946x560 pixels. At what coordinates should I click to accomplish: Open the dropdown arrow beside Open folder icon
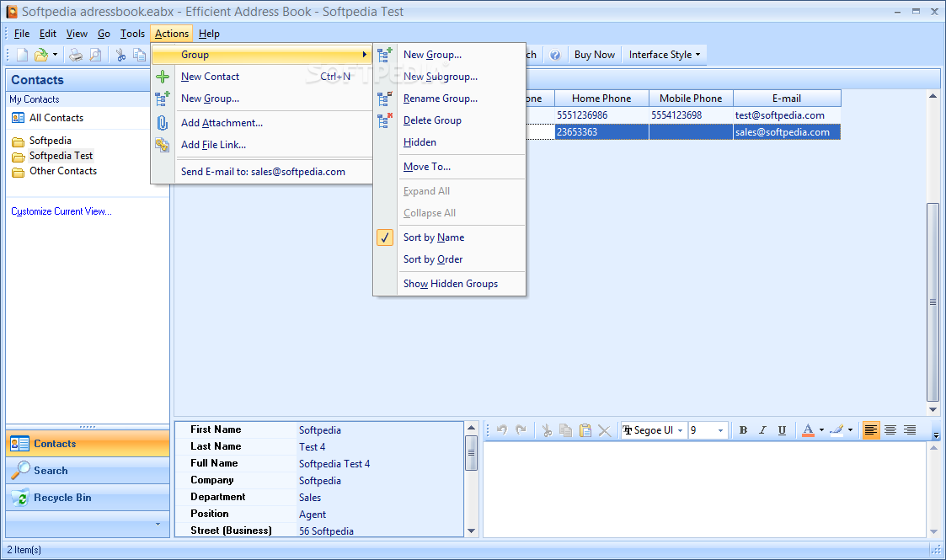coord(55,55)
